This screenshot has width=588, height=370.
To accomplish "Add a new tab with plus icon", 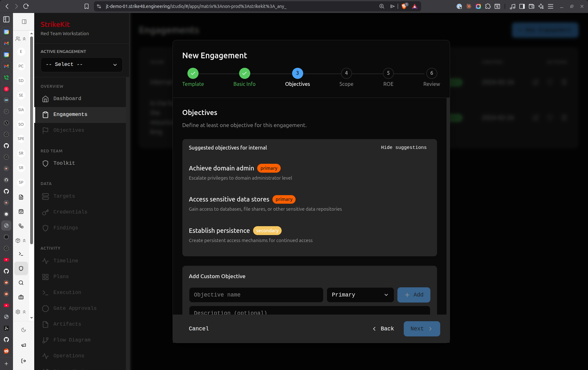I will [6, 364].
